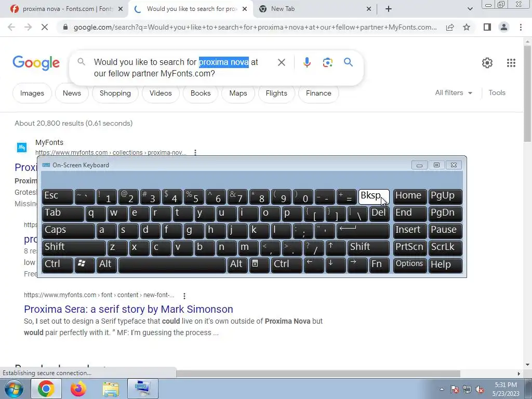Open Google quick settings gear

(487, 63)
